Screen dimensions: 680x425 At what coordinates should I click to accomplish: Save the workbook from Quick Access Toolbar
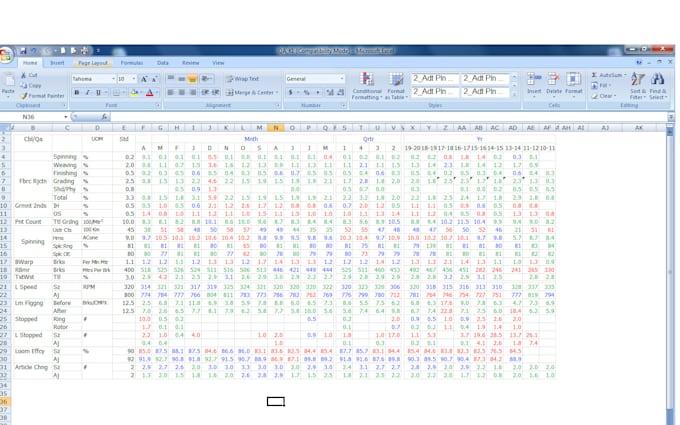pyautogui.click(x=23, y=51)
